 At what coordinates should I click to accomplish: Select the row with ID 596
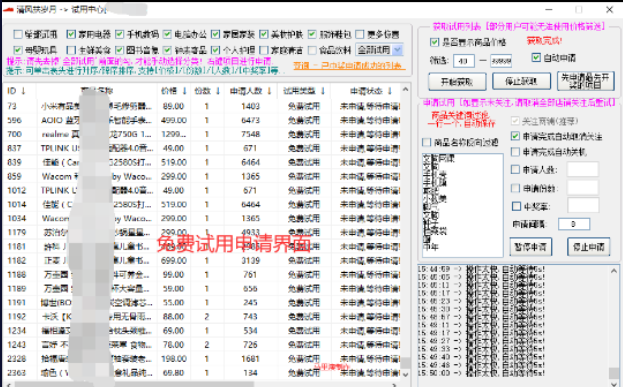pyautogui.click(x=201, y=120)
